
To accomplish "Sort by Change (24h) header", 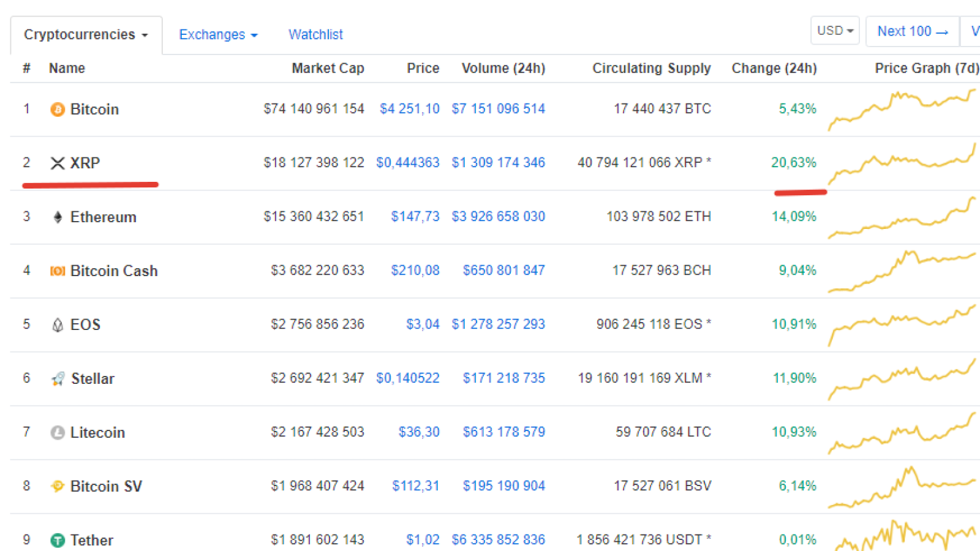I will [774, 68].
